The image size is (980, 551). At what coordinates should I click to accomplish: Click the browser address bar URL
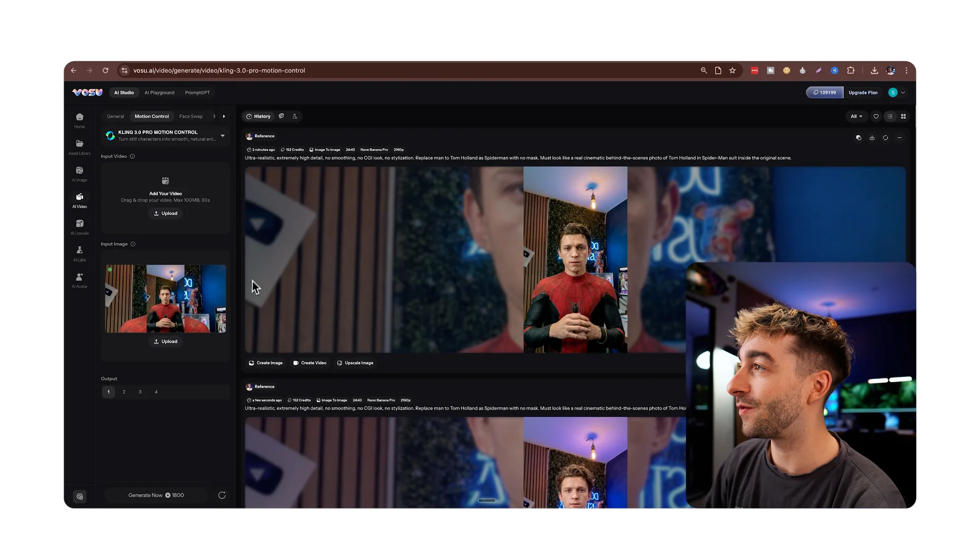click(219, 70)
